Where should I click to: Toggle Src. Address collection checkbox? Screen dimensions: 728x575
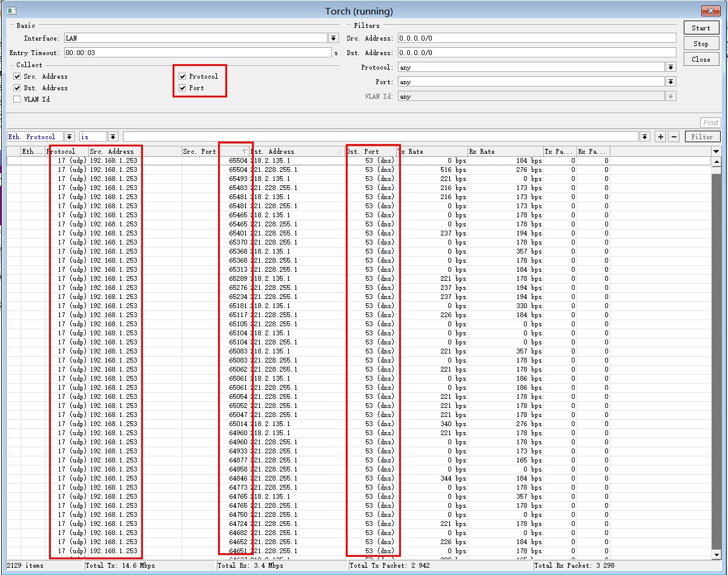17,76
